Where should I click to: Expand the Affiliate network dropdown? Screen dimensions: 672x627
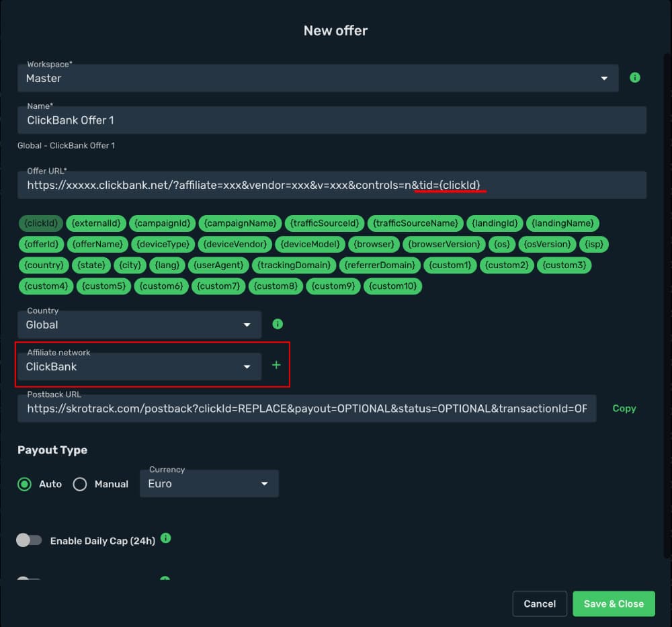click(139, 367)
